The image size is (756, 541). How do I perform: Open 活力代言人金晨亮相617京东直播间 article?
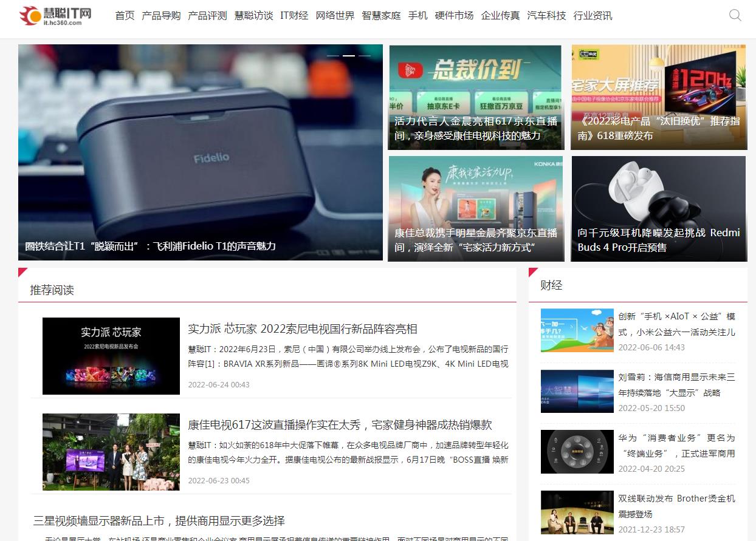476,128
